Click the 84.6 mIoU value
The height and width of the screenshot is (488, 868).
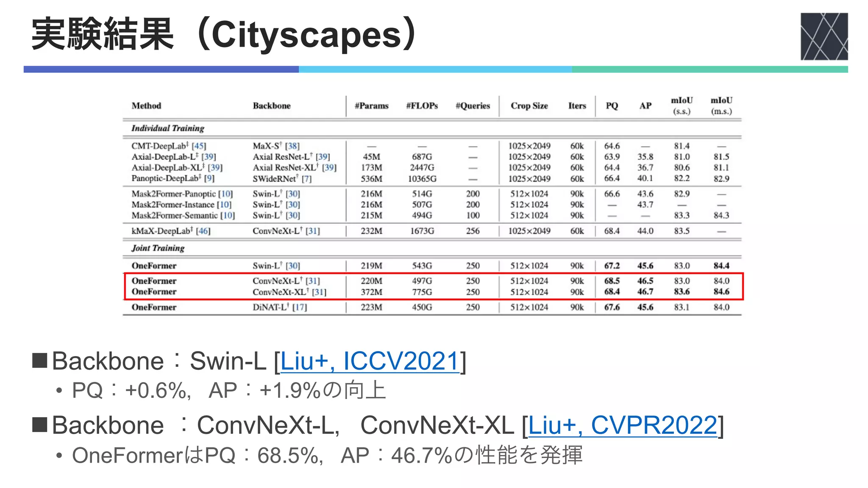(721, 292)
